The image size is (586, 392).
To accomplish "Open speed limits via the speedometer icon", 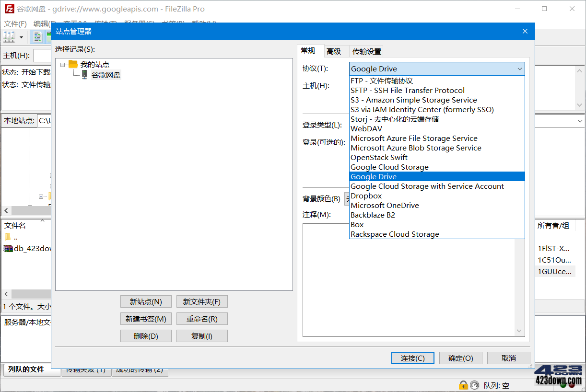I will 474,385.
